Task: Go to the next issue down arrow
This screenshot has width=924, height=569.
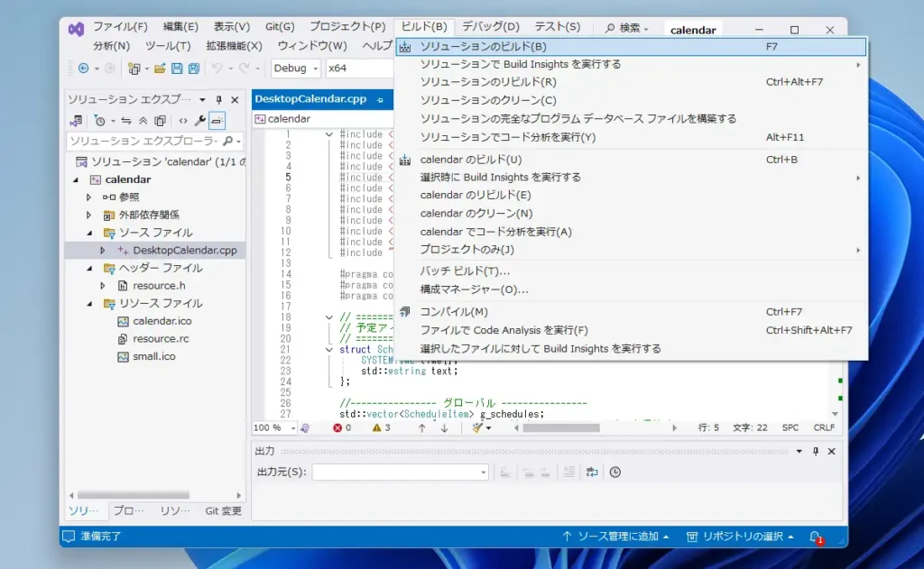Action: point(444,428)
